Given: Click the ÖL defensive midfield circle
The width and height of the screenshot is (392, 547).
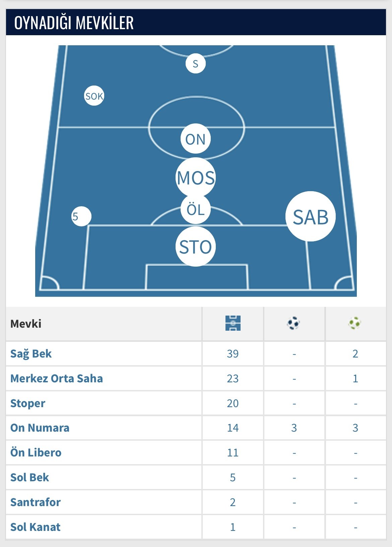Looking at the screenshot, I should [x=196, y=209].
